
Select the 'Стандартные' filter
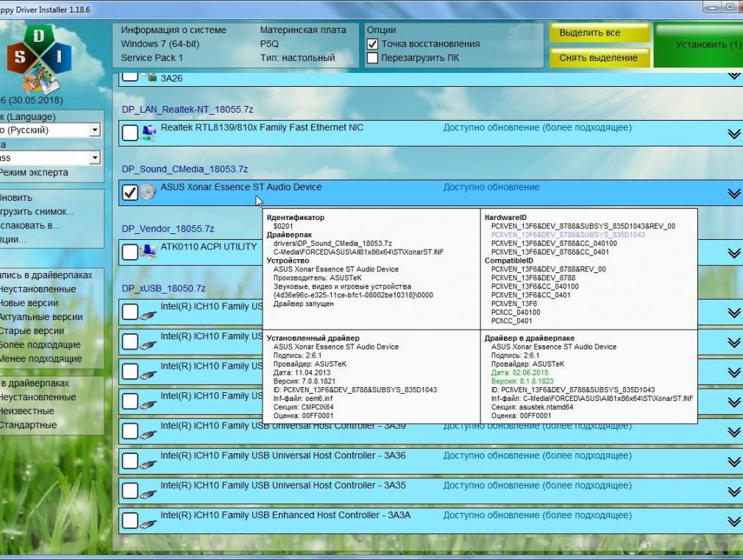29,425
